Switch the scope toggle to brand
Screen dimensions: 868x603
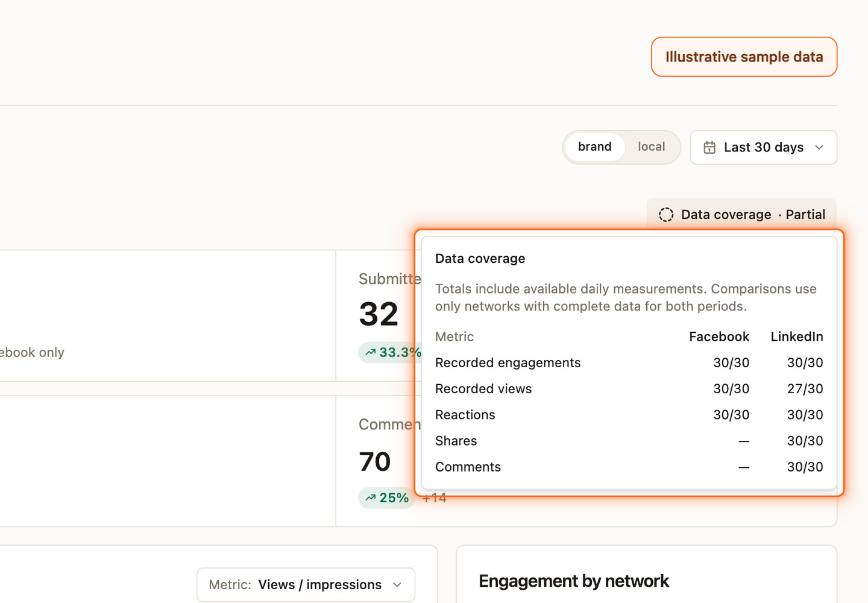pos(594,147)
